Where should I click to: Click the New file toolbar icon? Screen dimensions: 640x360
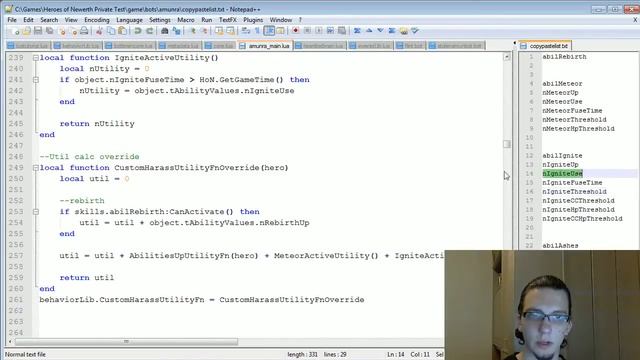tap(15, 31)
